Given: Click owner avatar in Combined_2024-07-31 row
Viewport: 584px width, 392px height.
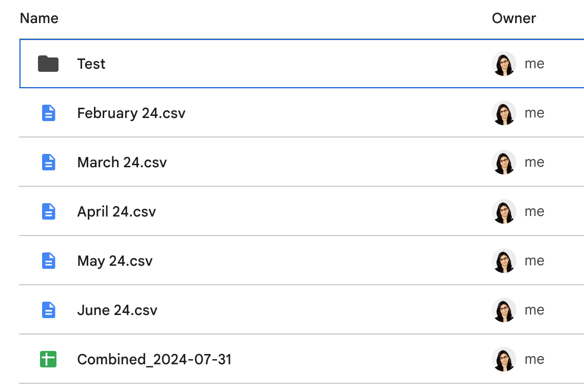Looking at the screenshot, I should pyautogui.click(x=503, y=359).
